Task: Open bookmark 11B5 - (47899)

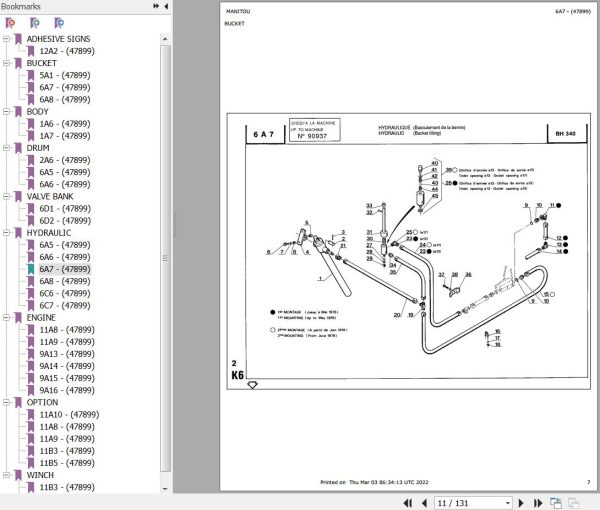Action: point(67,463)
